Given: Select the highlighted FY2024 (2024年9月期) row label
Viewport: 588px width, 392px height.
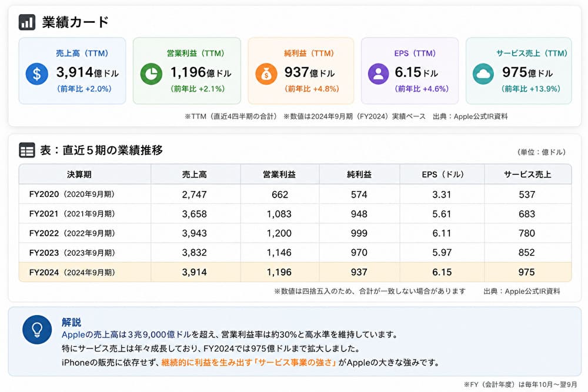Looking at the screenshot, I should click(72, 272).
